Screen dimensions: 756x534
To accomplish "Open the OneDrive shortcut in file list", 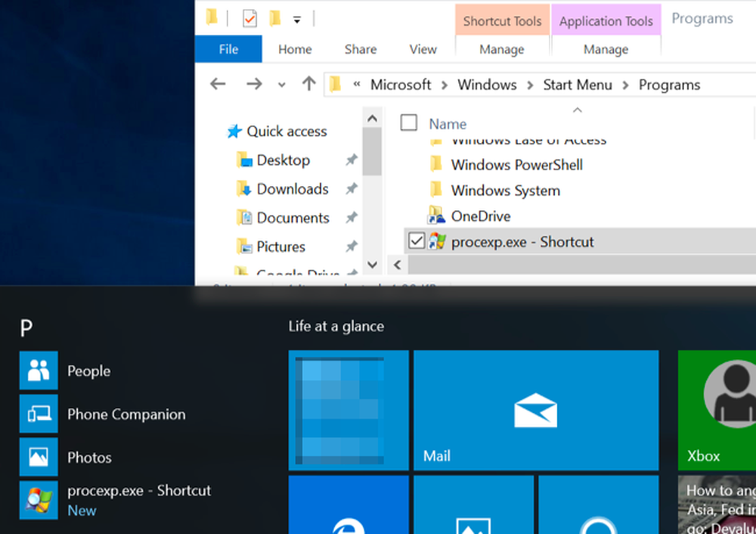I will click(x=480, y=216).
